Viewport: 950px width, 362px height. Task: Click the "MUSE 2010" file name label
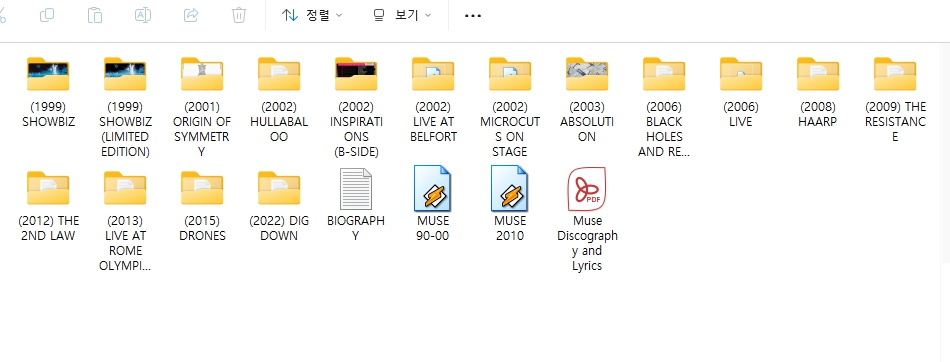[510, 228]
